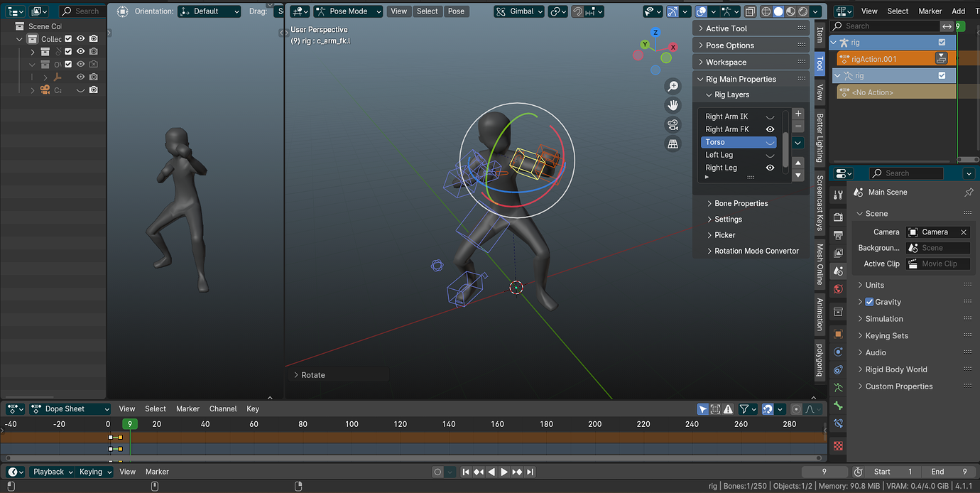Select Rendered viewport shading mode
Viewport: 980px width, 493px height.
coord(802,11)
